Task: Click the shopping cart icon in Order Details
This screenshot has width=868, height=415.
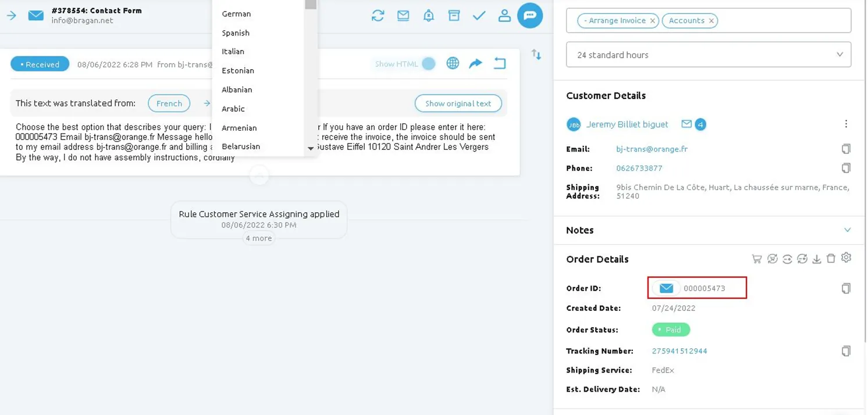Action: pos(757,259)
